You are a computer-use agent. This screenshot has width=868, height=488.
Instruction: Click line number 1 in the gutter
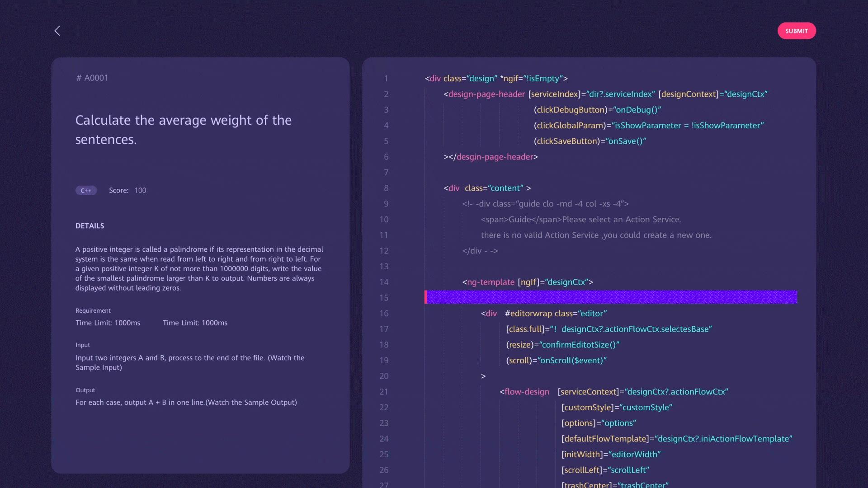click(386, 79)
